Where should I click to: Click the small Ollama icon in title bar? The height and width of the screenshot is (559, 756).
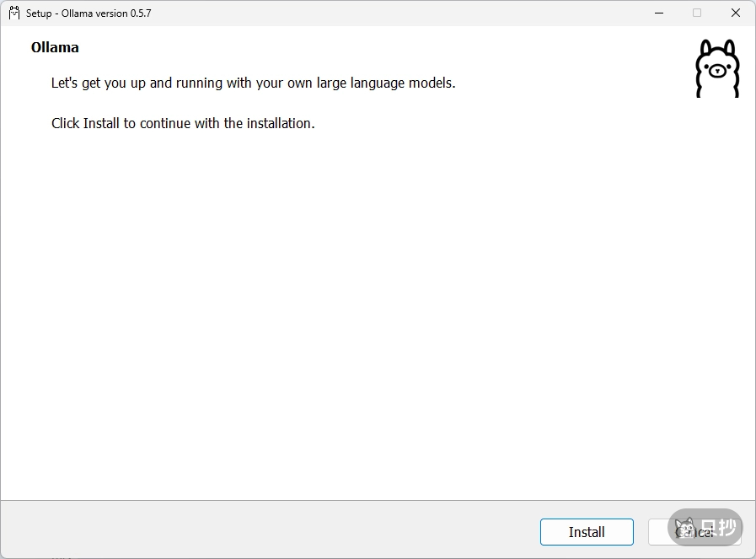tap(14, 13)
